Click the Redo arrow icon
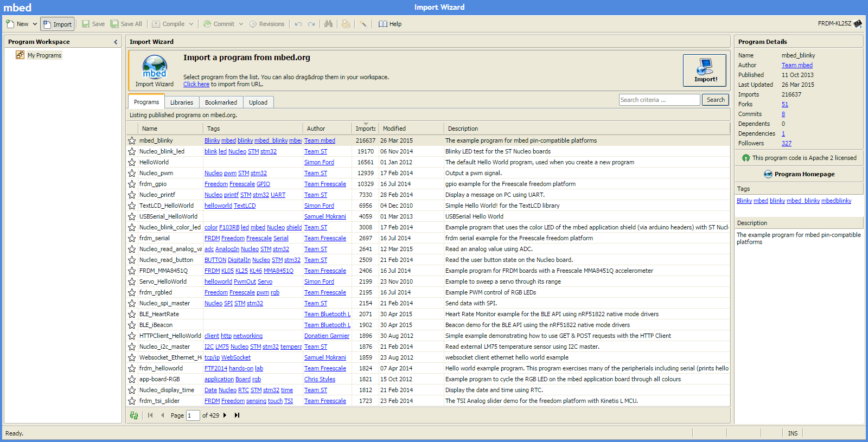The image size is (868, 442). click(x=311, y=24)
